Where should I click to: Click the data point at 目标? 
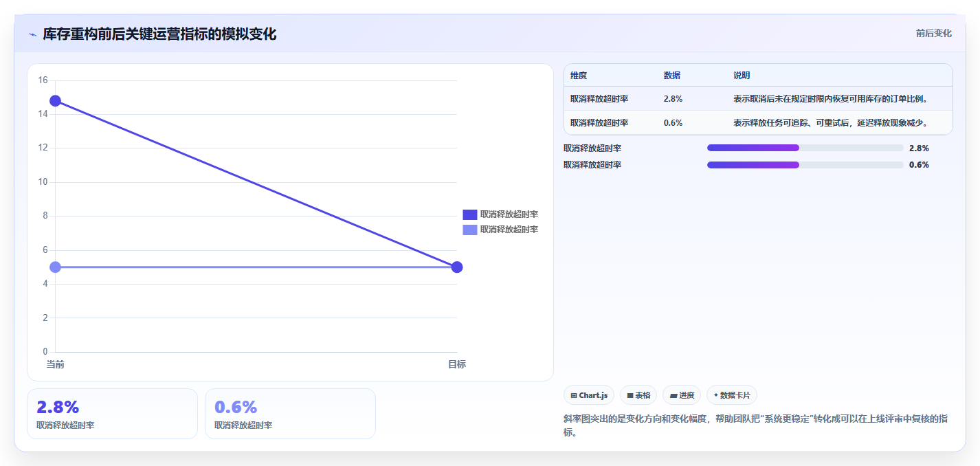click(x=457, y=267)
